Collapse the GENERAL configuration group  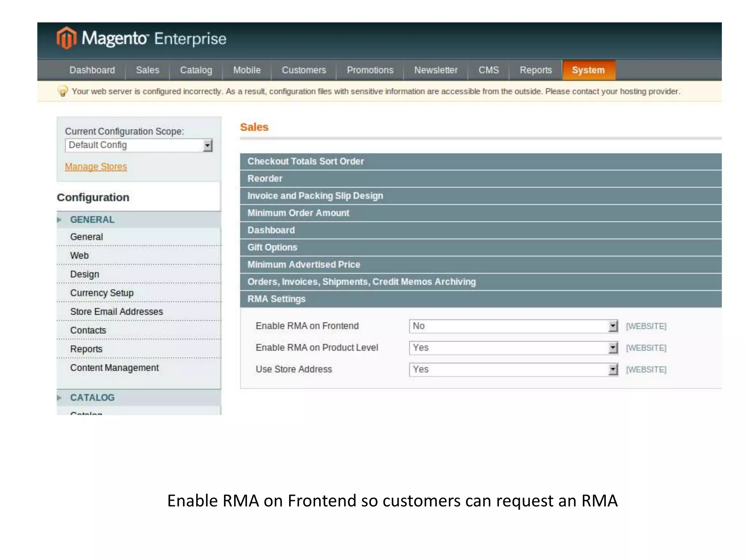(x=139, y=219)
